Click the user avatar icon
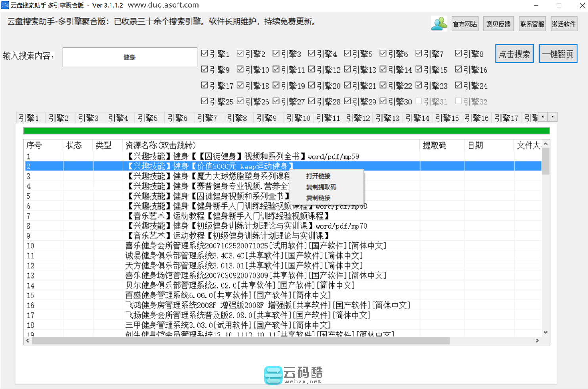This screenshot has height=389, width=588. pyautogui.click(x=439, y=24)
